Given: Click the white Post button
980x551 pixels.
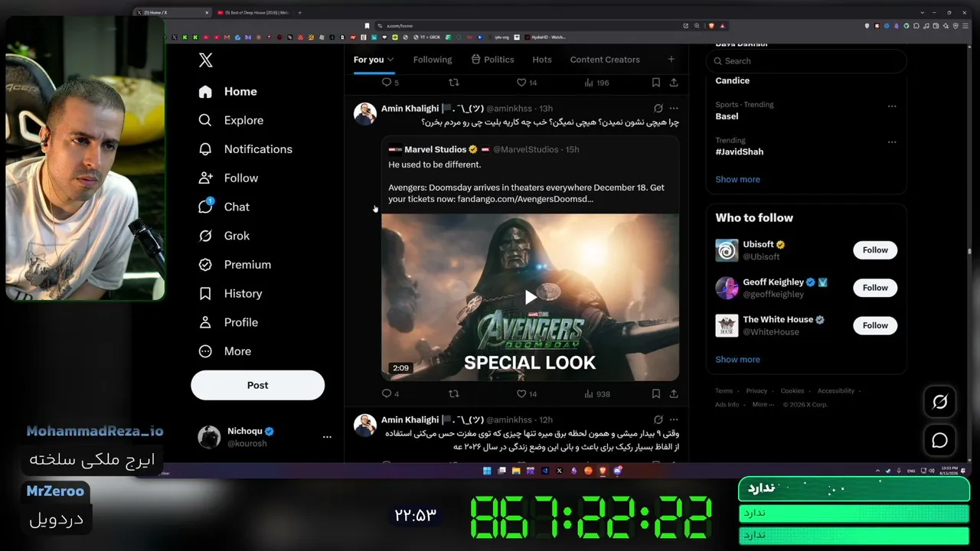Looking at the screenshot, I should coord(257,385).
